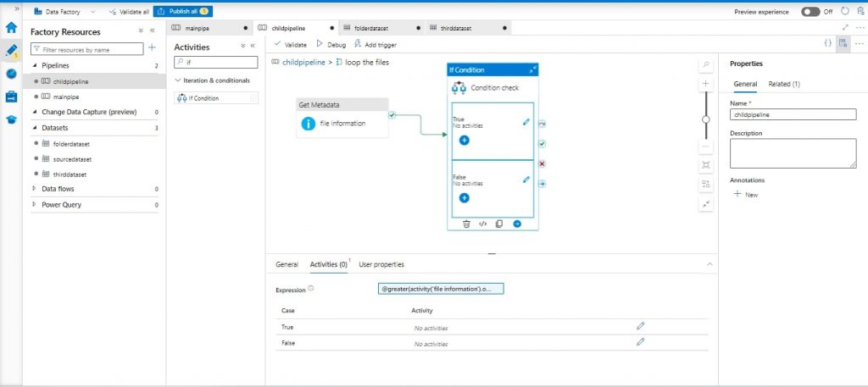Viewport: 868px width, 387px height.
Task: Click the canvas zoom slider handle
Action: [706, 119]
